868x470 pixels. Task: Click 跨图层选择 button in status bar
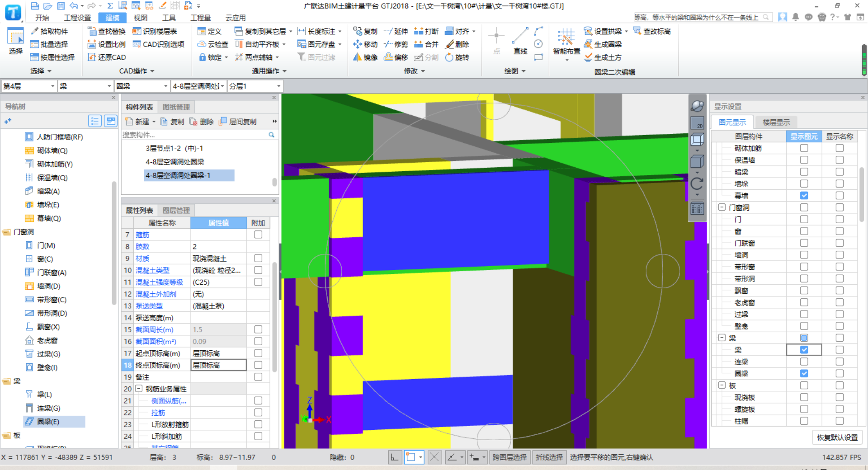point(509,457)
